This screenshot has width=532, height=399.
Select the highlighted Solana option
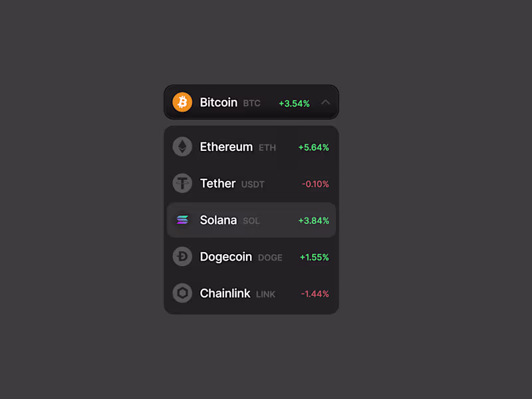click(218, 220)
